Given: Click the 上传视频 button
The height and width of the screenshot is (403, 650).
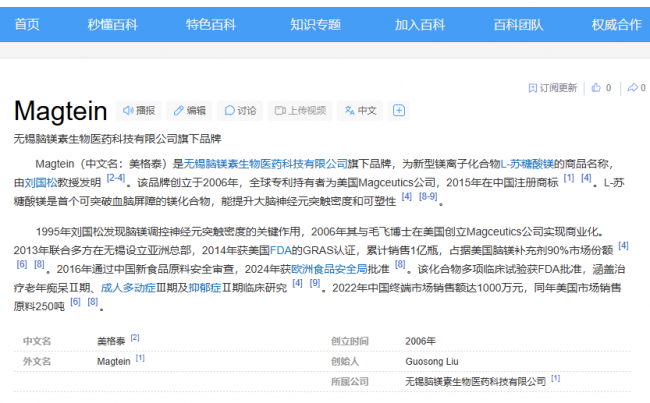Looking at the screenshot, I should point(300,110).
